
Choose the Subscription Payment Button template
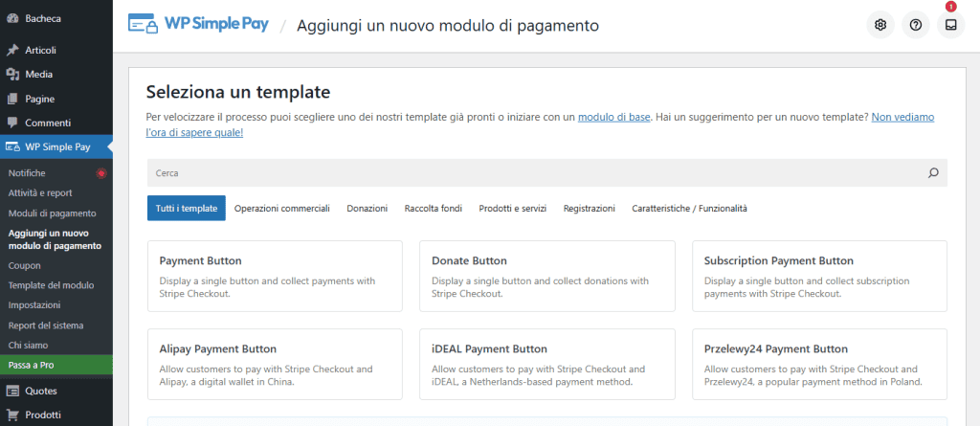[819, 276]
